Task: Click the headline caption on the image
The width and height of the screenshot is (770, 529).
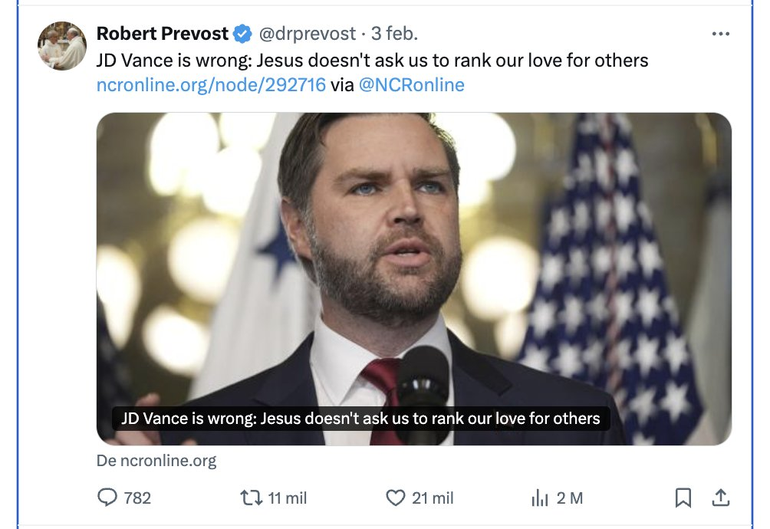Action: coord(360,417)
